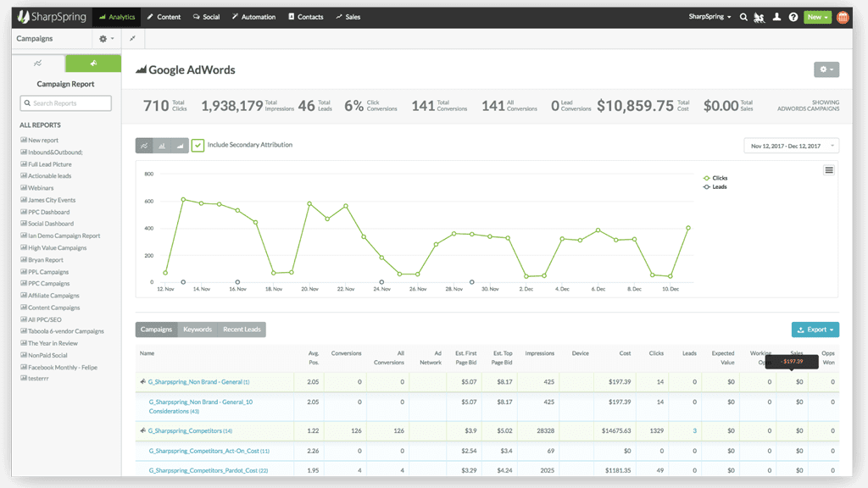
Task: Toggle Leads series in chart legend
Action: (715, 187)
